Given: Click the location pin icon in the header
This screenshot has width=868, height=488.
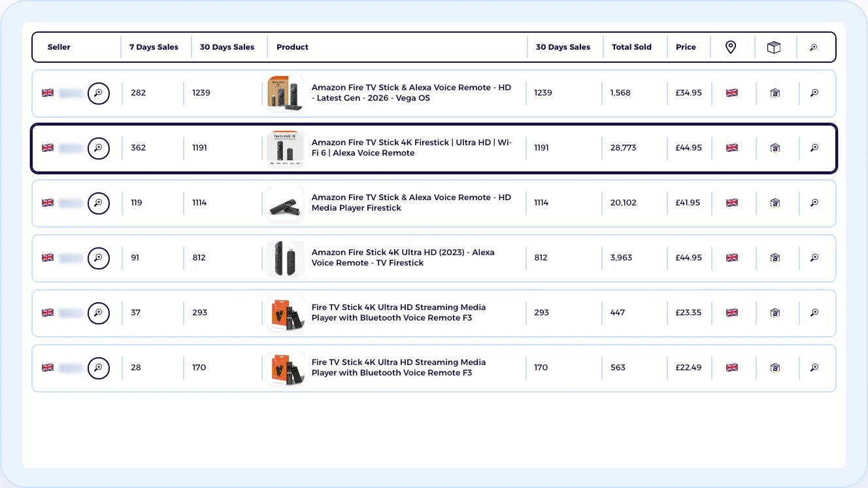Looking at the screenshot, I should pos(731,47).
